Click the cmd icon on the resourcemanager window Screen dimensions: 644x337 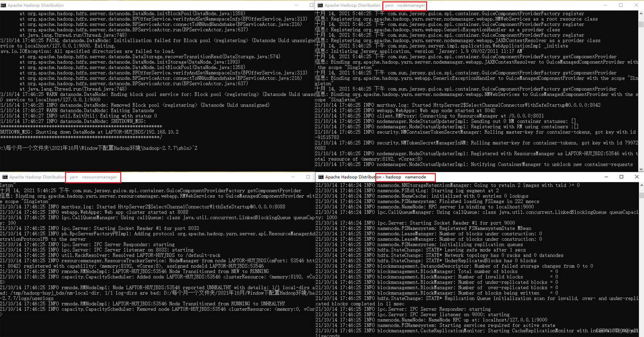pos(4,177)
